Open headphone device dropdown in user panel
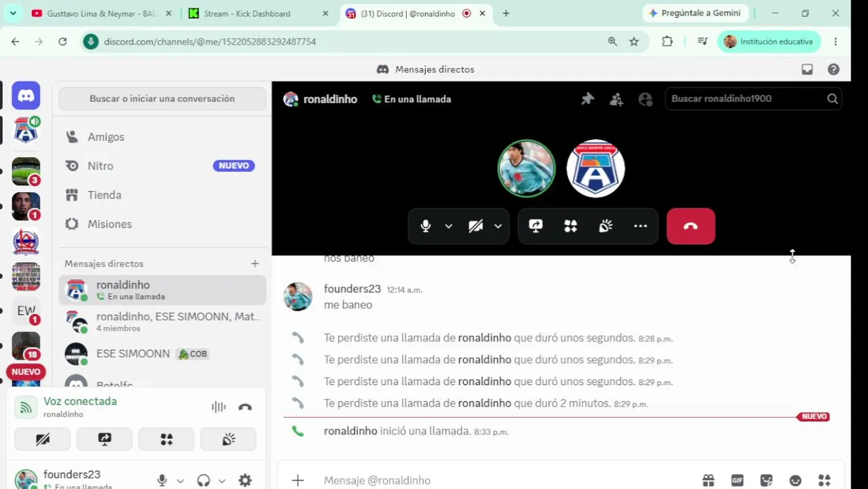Screen dimensions: 868x489 tap(221, 481)
